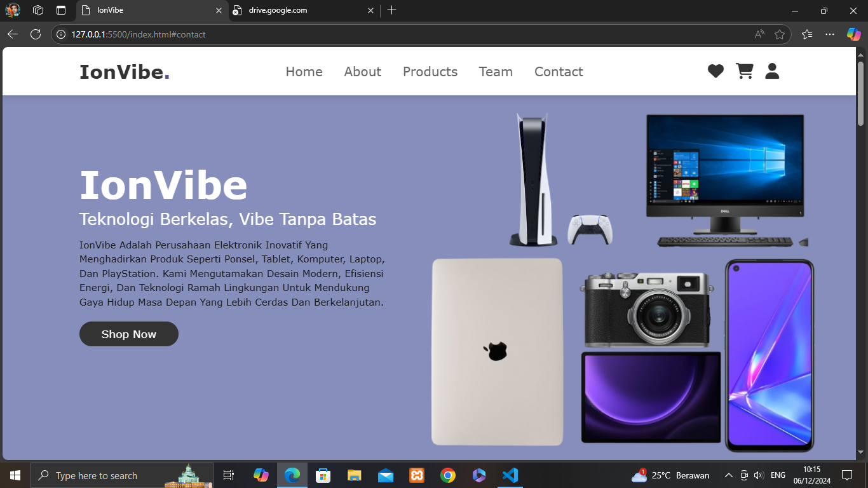Open Visual Studio Code from taskbar

point(510,475)
